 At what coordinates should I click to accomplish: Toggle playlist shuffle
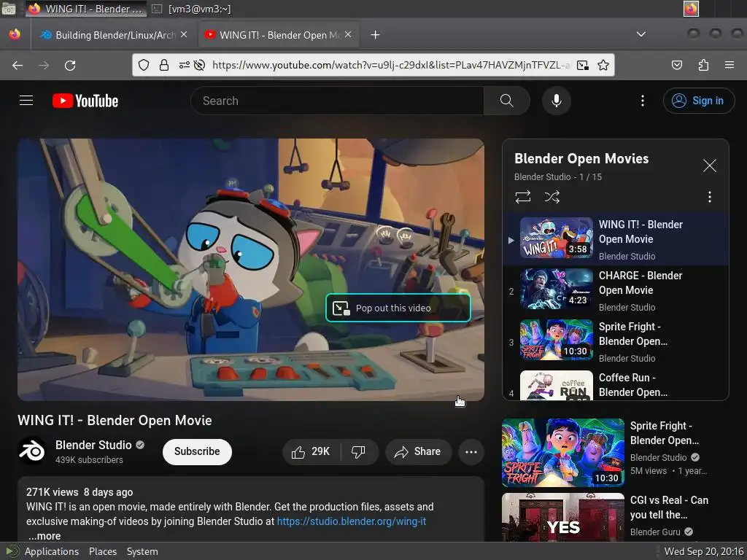pyautogui.click(x=552, y=197)
